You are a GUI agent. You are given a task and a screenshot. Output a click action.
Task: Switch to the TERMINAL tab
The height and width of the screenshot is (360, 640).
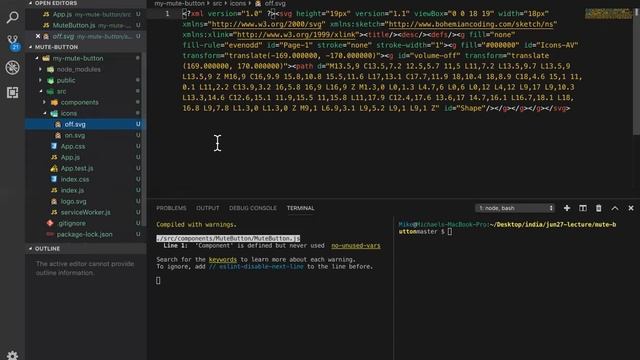click(300, 208)
